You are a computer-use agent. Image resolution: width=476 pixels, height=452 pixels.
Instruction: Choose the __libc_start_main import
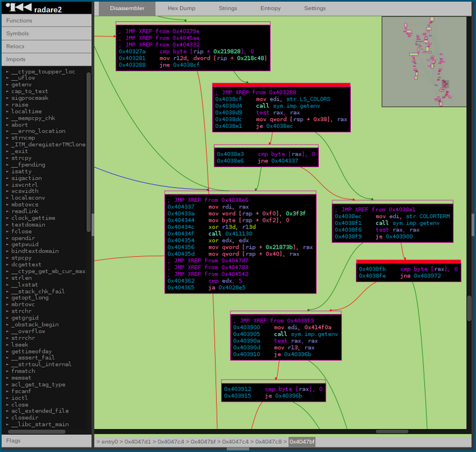39,423
